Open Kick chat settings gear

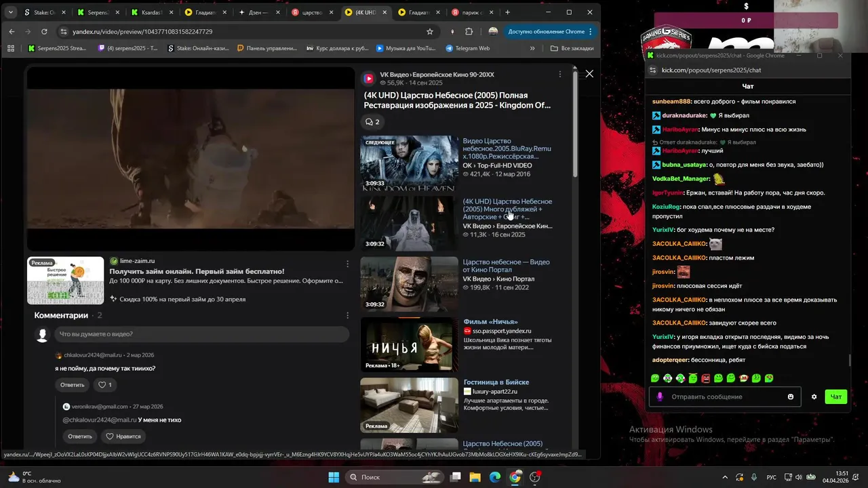pos(814,396)
